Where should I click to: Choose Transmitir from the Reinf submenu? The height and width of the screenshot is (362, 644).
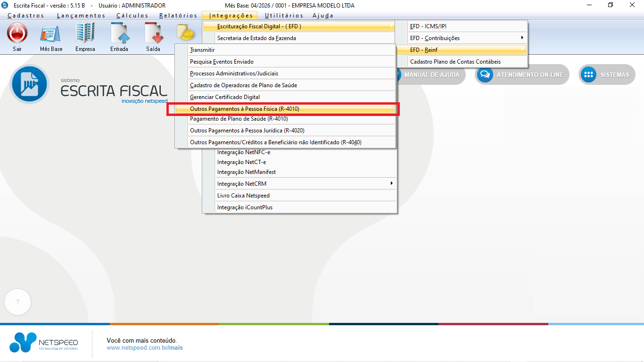tap(202, 50)
